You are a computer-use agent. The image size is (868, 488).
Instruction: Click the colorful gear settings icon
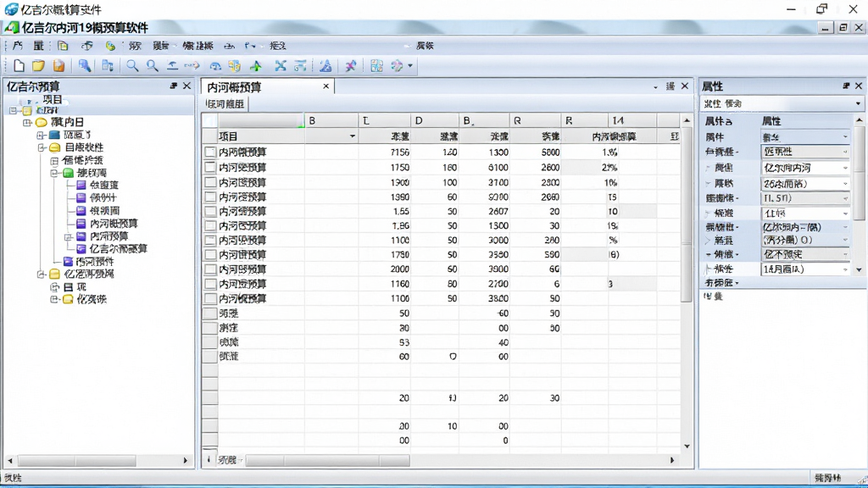(397, 66)
